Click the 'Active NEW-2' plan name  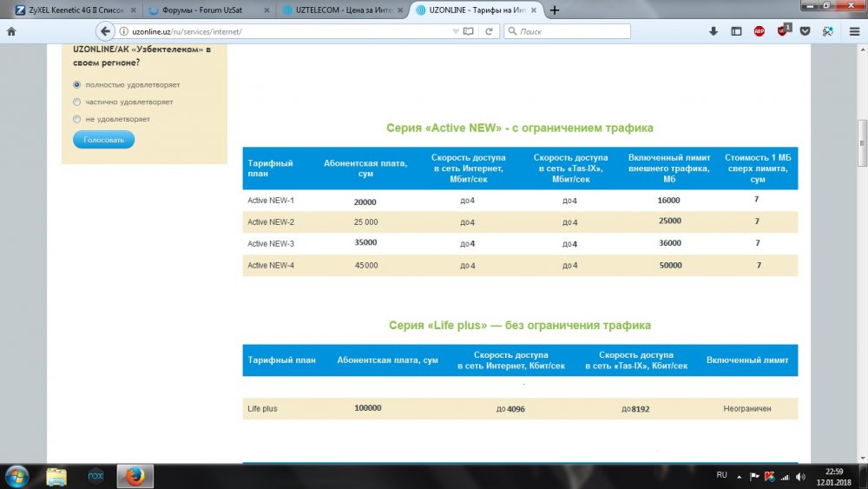click(271, 222)
